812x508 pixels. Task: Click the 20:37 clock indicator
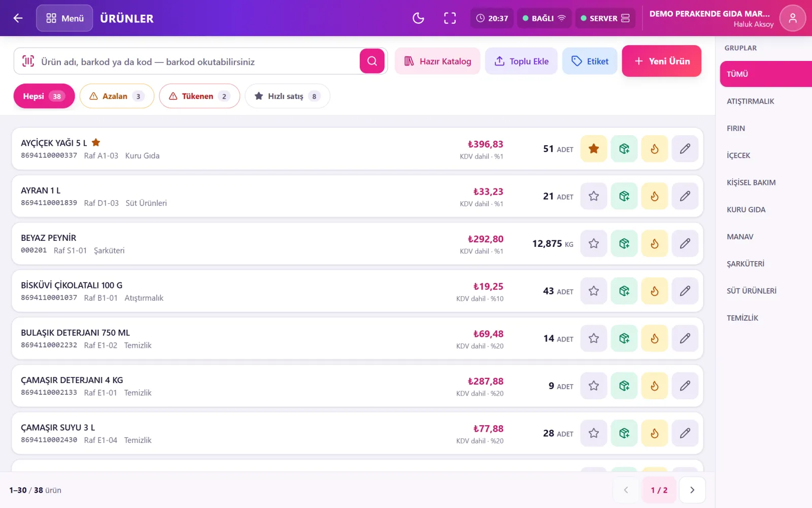point(492,18)
